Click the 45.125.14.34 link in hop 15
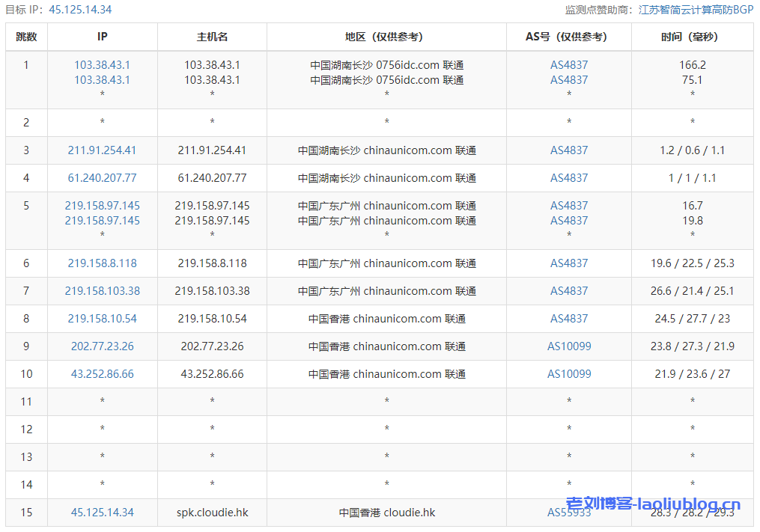760x532 pixels. tap(102, 513)
